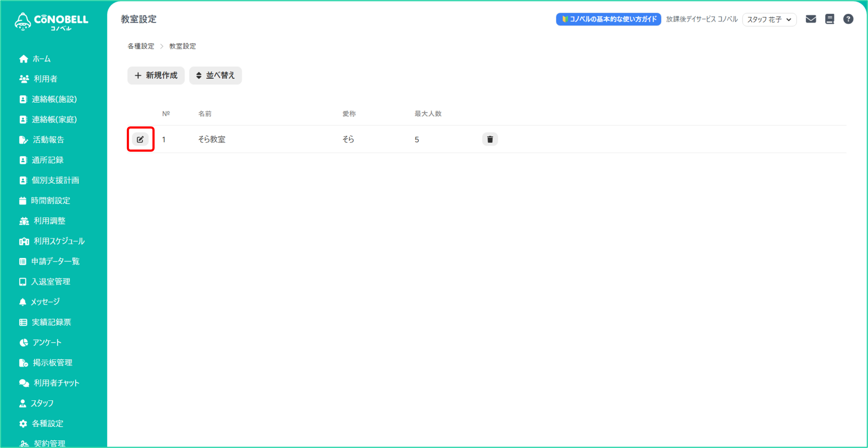Screen dimensions: 868x448
Task: Open 利用者チャット from sidebar
Action: (56, 383)
